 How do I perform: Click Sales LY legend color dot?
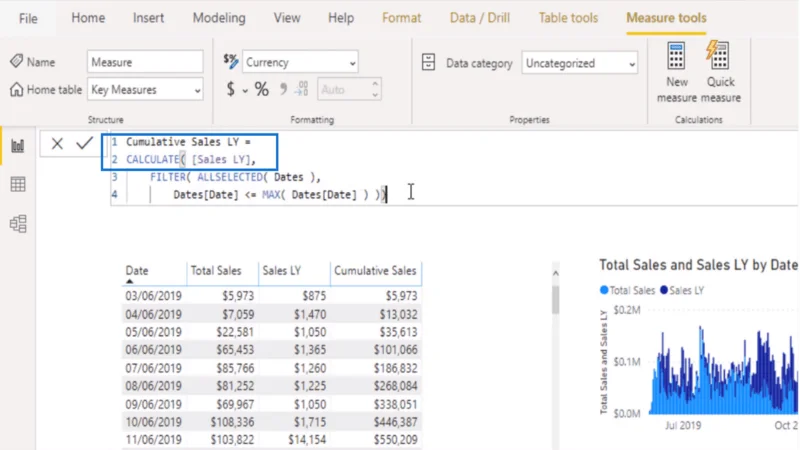(x=664, y=290)
